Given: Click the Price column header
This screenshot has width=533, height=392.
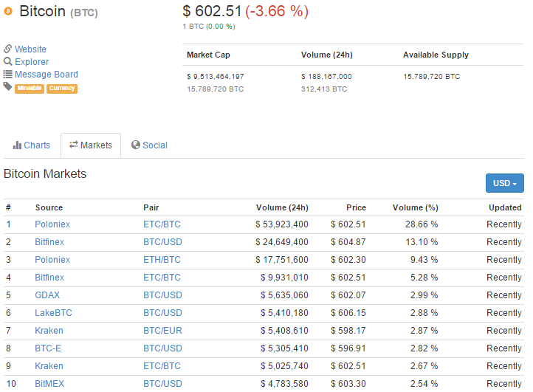Looking at the screenshot, I should (357, 207).
